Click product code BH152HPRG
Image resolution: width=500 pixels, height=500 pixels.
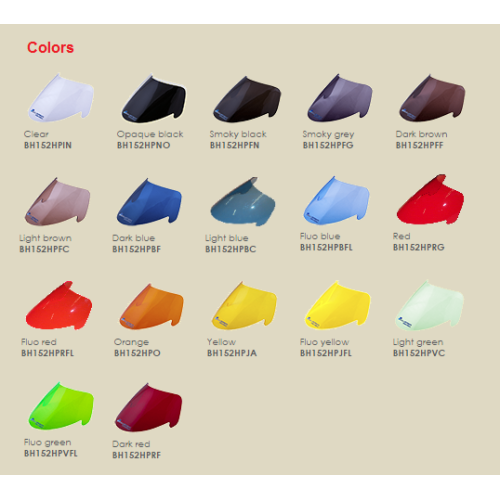[x=419, y=247]
